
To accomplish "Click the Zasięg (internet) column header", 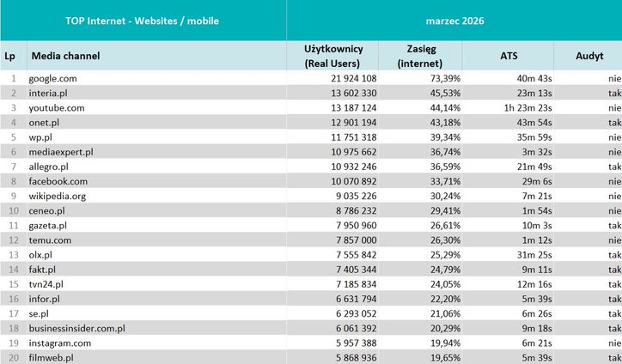I will pos(419,56).
